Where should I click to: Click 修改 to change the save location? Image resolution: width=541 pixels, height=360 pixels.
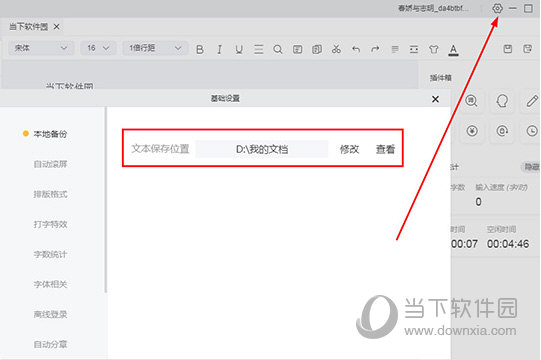pyautogui.click(x=349, y=149)
